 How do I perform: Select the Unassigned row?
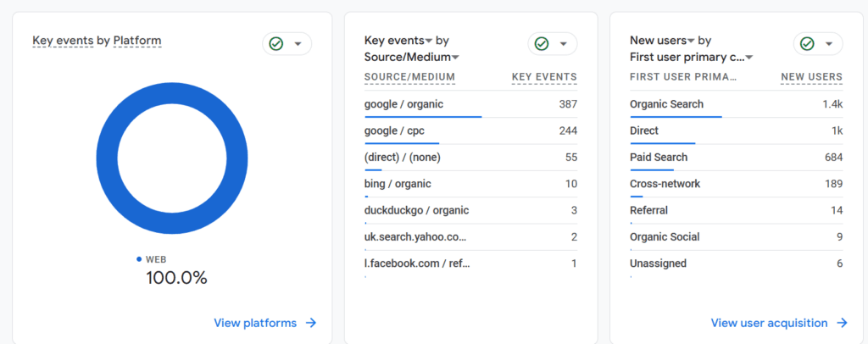tap(737, 264)
